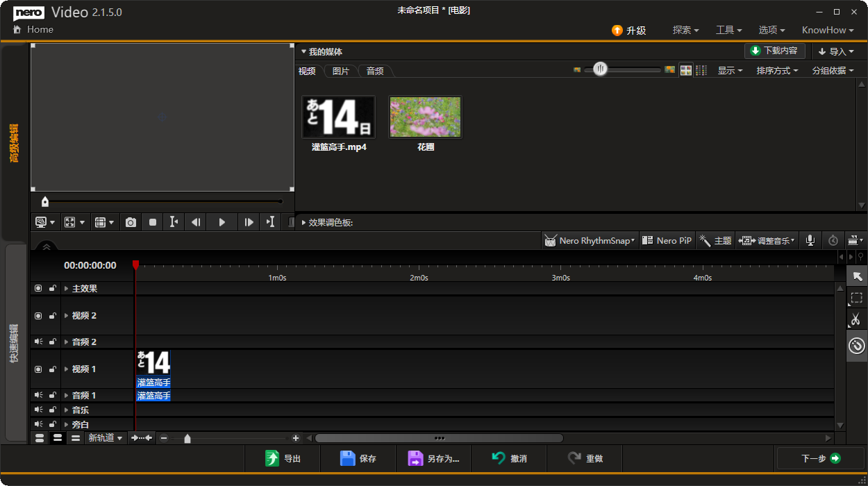Open the 选项 menu
Screen dimensions: 868x486
coord(771,30)
